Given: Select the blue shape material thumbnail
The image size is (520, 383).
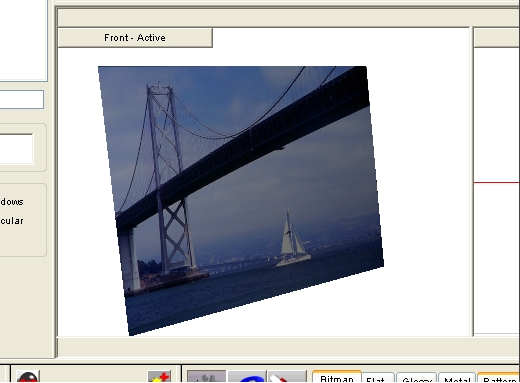Looking at the screenshot, I should coord(247,377).
